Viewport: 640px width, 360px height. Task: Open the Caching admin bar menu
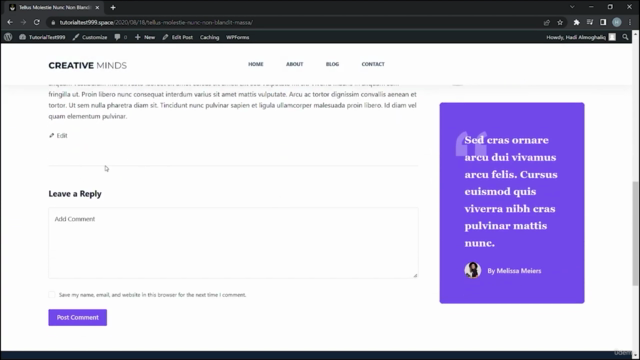209,37
